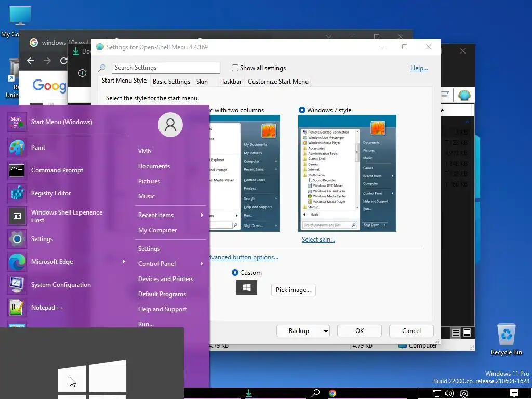Open the notification center icon
The width and height of the screenshot is (532, 399).
click(514, 393)
